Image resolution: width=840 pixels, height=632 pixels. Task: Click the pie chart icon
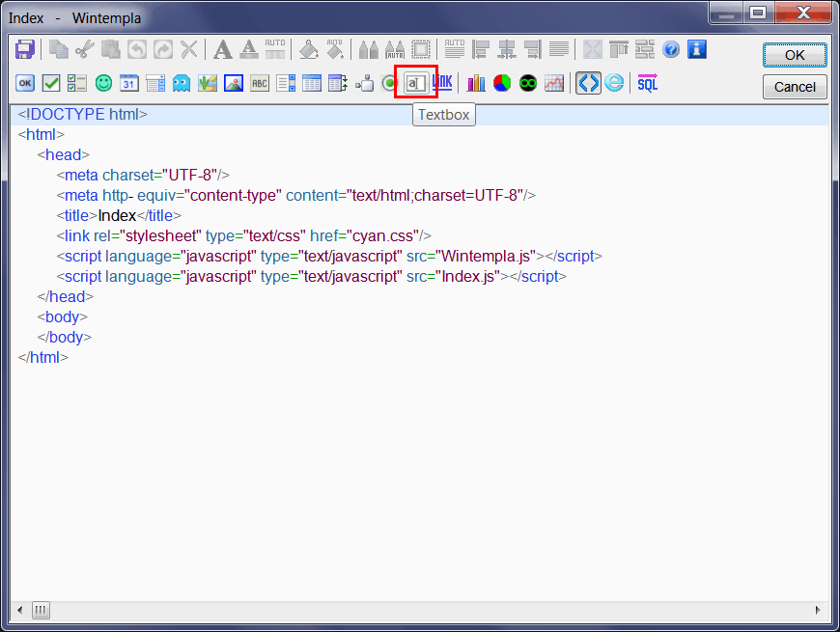coord(502,84)
